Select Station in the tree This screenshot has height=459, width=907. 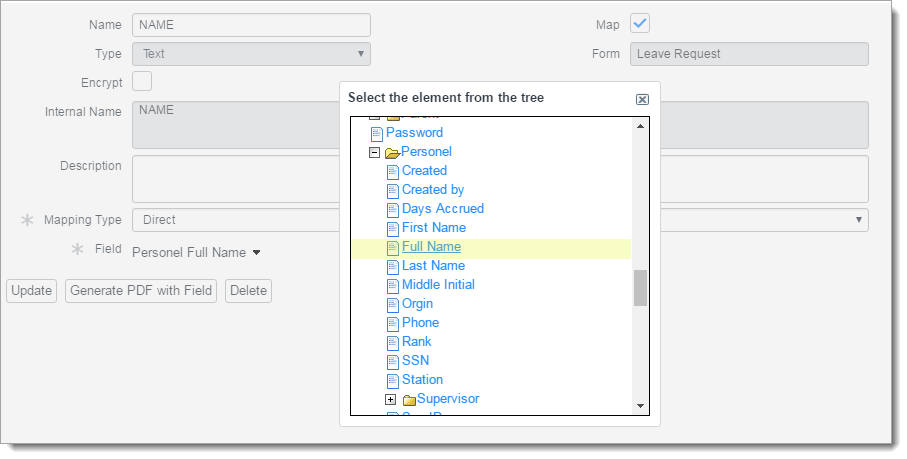coord(422,380)
